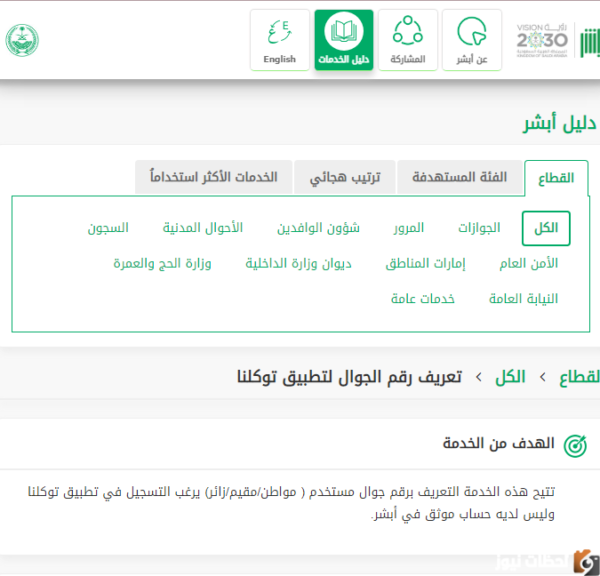This screenshot has width=600, height=576.
Task: Click the الهدف من الخدمة section heading
Action: pos(499,443)
